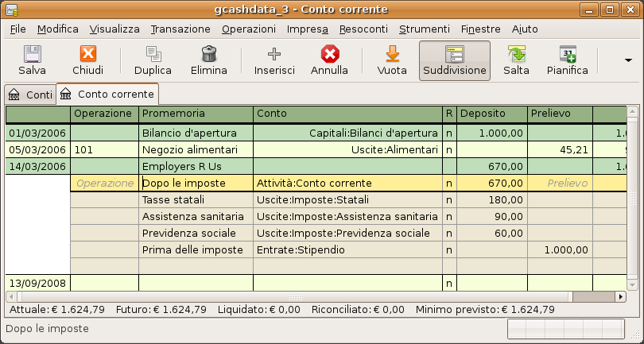Image resolution: width=644 pixels, height=344 pixels.
Task: Cancel the transaction edit with Annulla icon
Action: coord(329,54)
